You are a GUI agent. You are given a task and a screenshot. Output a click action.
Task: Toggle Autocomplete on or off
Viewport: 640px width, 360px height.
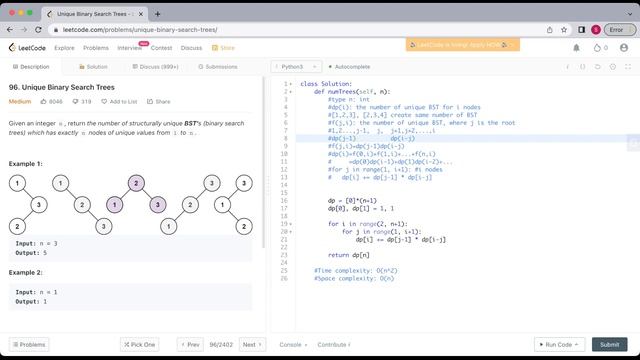[349, 67]
